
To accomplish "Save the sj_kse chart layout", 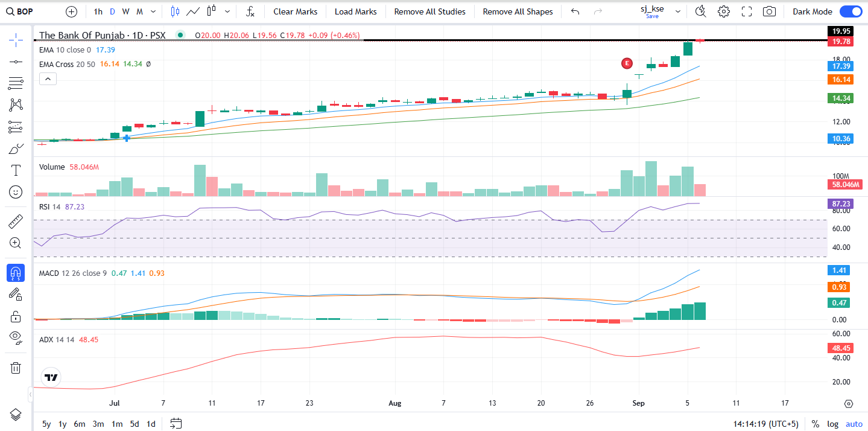I will click(x=652, y=16).
